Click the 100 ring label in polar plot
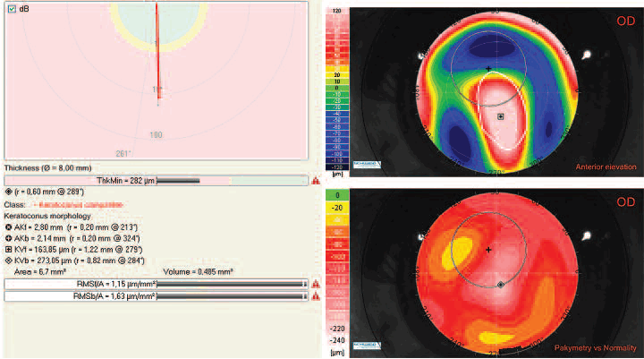The height and width of the screenshot is (359, 644). point(156,135)
